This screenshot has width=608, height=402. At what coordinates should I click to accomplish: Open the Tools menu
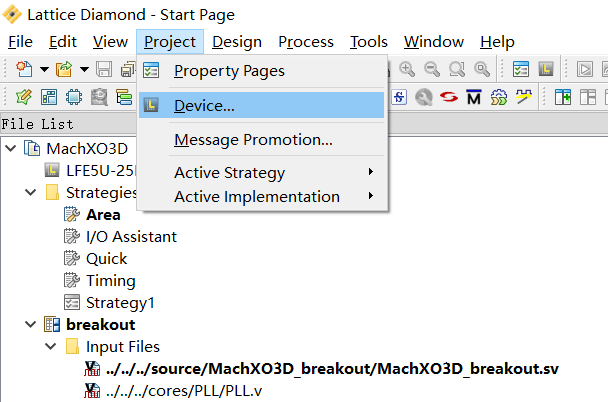[x=369, y=41]
